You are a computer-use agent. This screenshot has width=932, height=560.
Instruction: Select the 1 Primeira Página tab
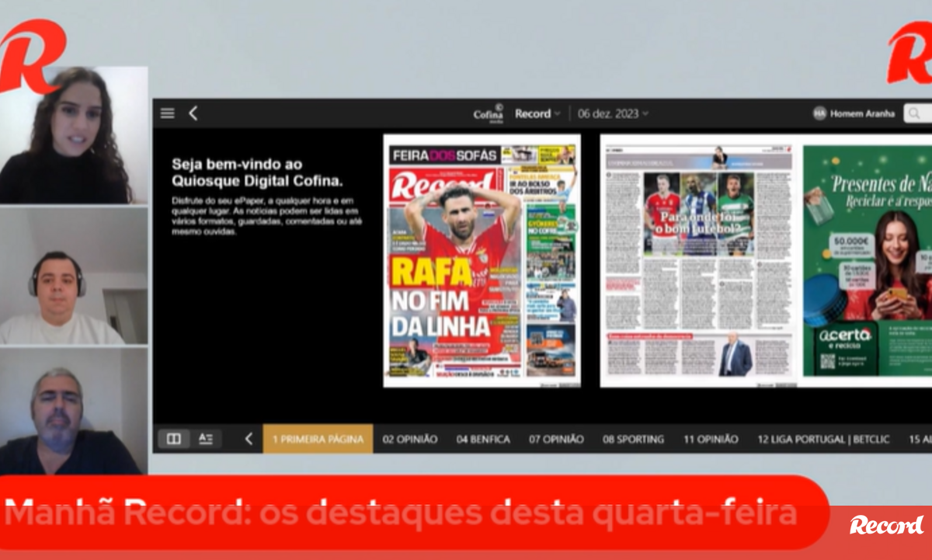[318, 439]
